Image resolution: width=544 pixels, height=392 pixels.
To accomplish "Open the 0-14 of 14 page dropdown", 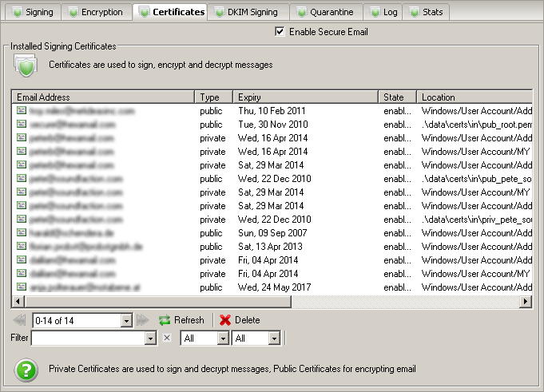I will tap(127, 321).
